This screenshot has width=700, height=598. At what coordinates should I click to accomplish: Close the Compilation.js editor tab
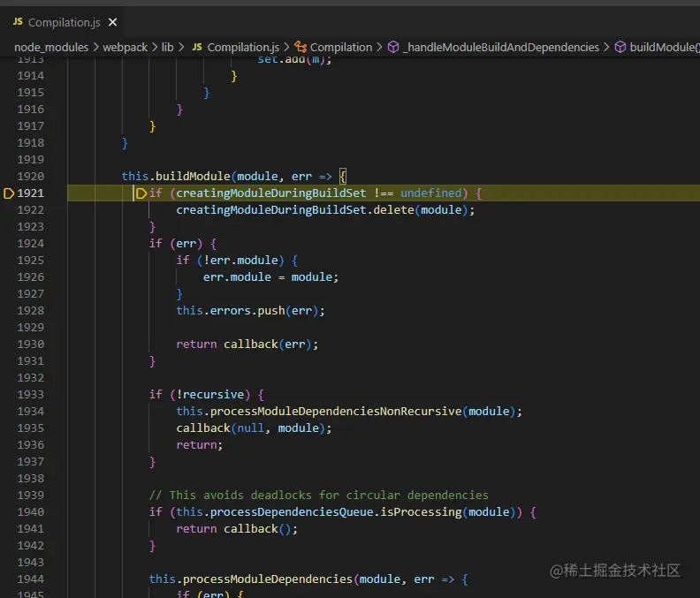click(x=112, y=22)
